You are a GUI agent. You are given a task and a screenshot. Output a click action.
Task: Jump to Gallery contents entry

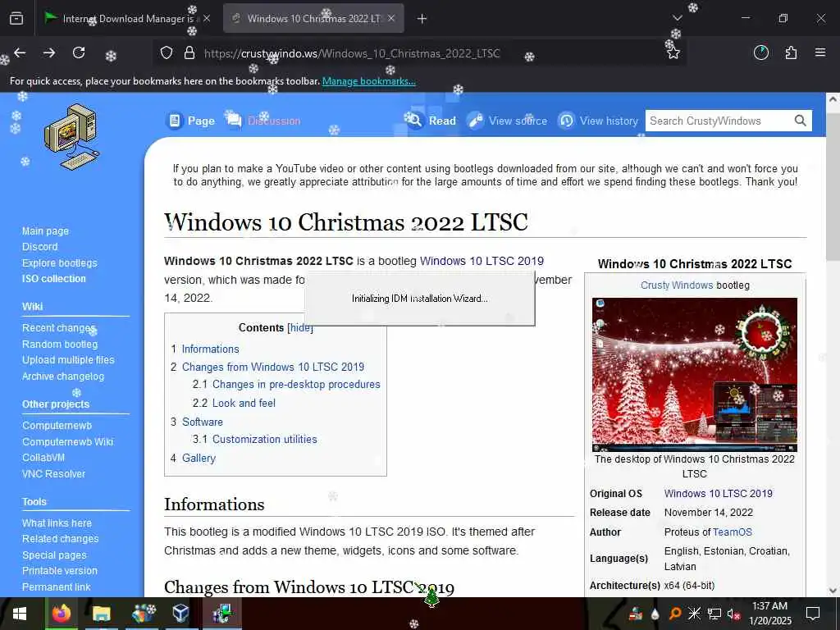199,458
